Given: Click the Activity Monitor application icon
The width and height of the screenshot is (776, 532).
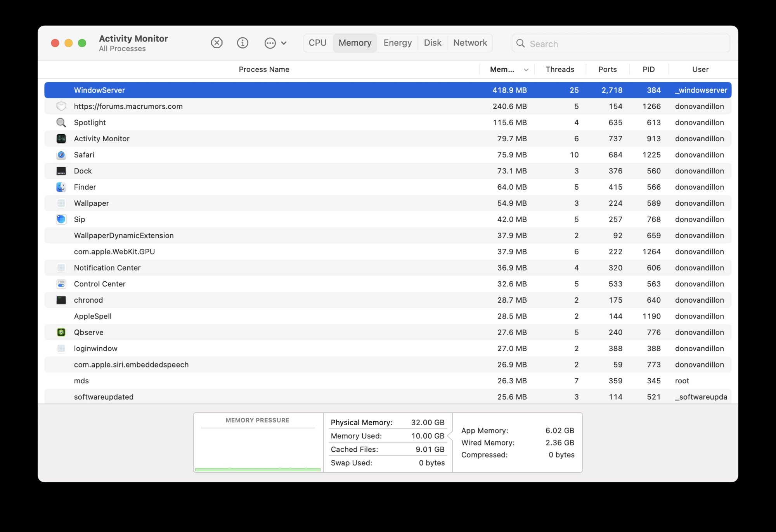Looking at the screenshot, I should coord(61,138).
